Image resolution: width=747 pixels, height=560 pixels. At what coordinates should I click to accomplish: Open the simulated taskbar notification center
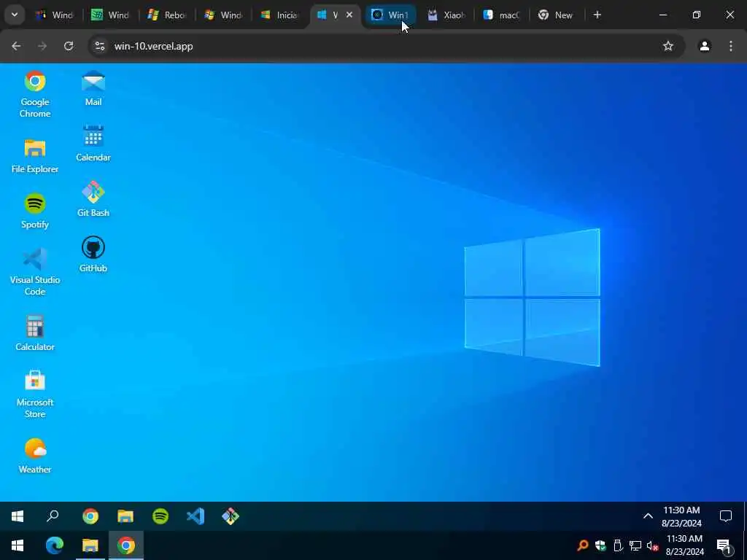point(726,516)
